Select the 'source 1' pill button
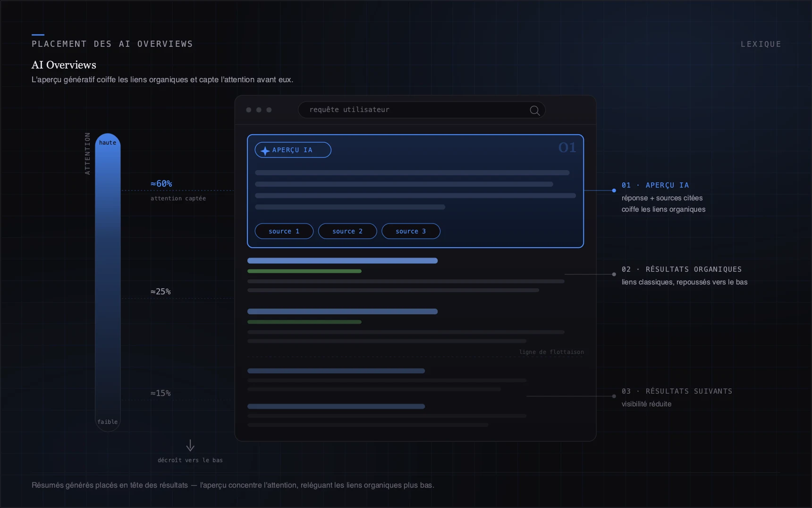Viewport: 812px width, 508px height. (284, 231)
